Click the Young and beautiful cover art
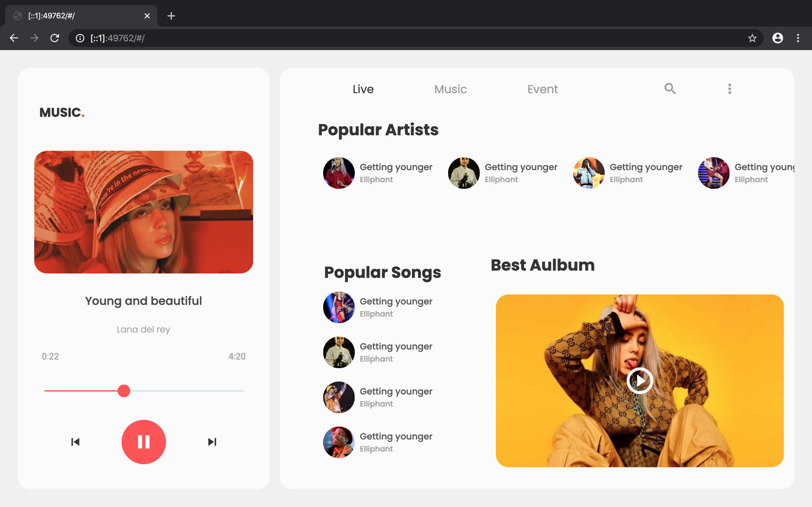Image resolution: width=812 pixels, height=507 pixels. [x=144, y=212]
